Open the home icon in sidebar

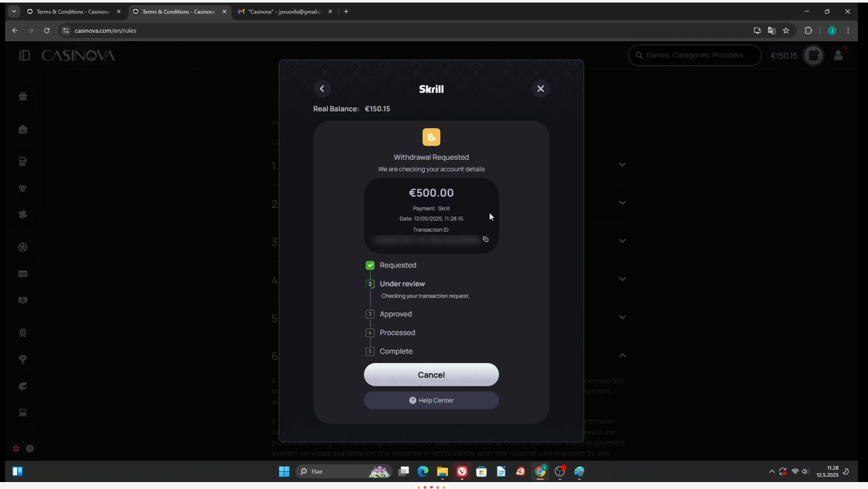point(23,129)
